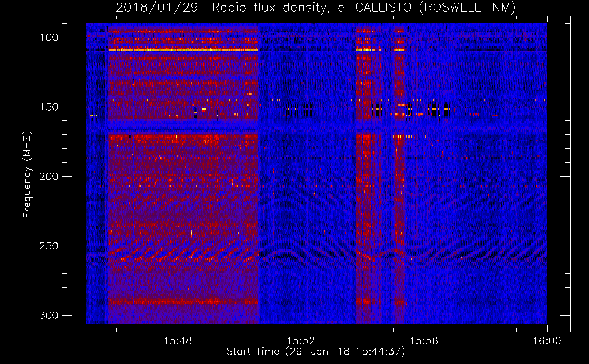This screenshot has height=364, width=589.
Task: Click the '200' frequency tick label
Action: point(49,177)
